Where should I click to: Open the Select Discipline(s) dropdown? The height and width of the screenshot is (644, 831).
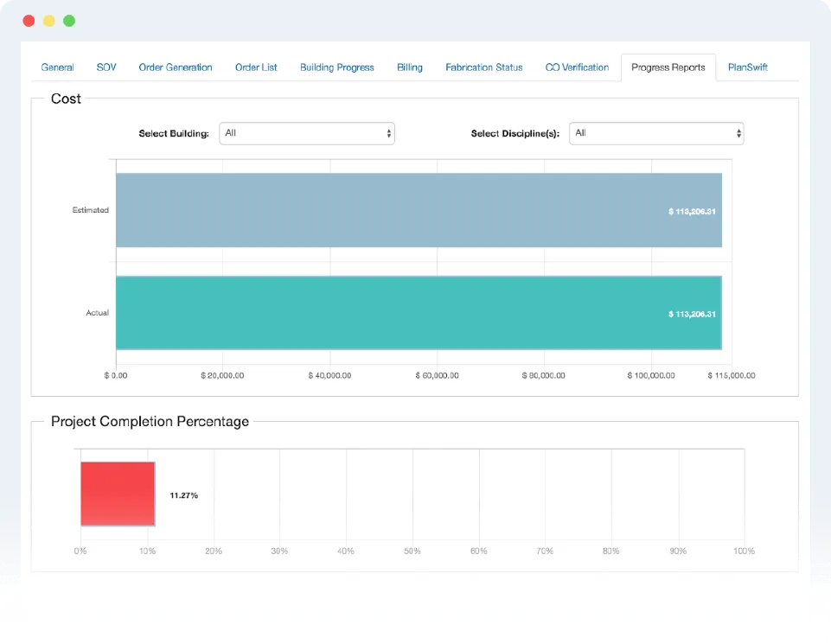(x=656, y=133)
